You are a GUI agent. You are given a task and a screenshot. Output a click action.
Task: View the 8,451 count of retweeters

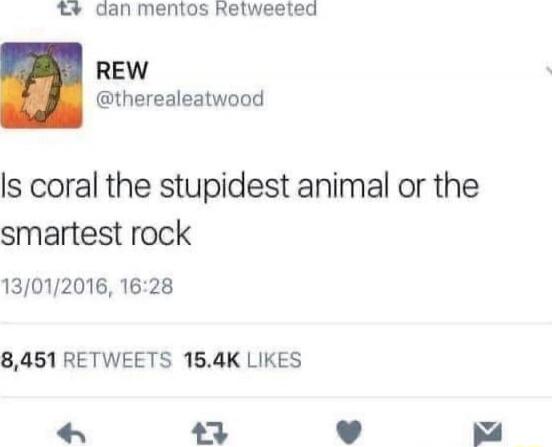coord(29,360)
